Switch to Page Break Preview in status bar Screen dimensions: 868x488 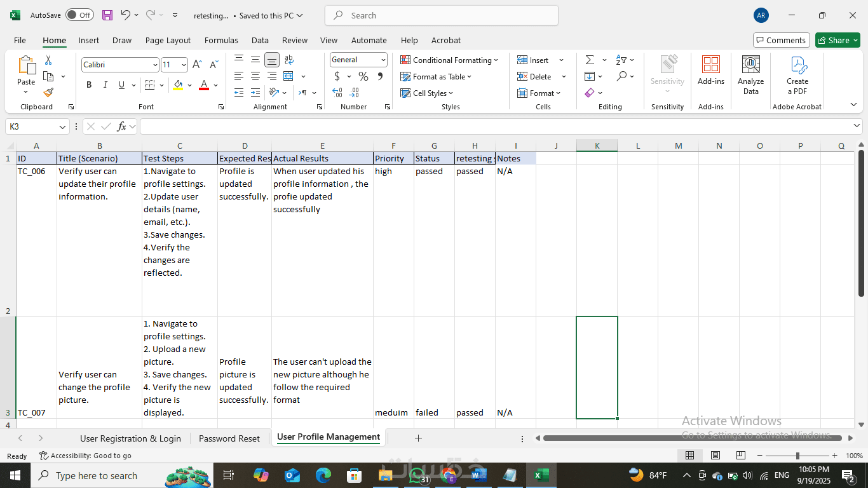pyautogui.click(x=740, y=456)
